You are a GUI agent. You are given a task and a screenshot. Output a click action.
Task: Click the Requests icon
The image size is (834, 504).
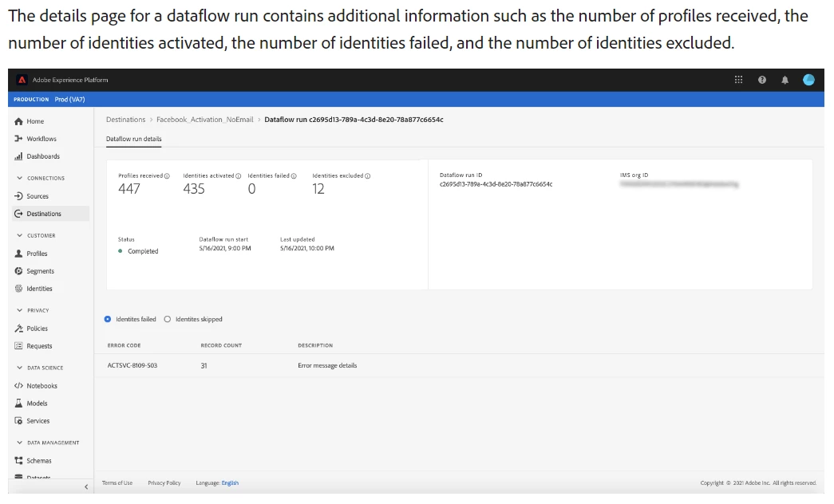click(18, 346)
